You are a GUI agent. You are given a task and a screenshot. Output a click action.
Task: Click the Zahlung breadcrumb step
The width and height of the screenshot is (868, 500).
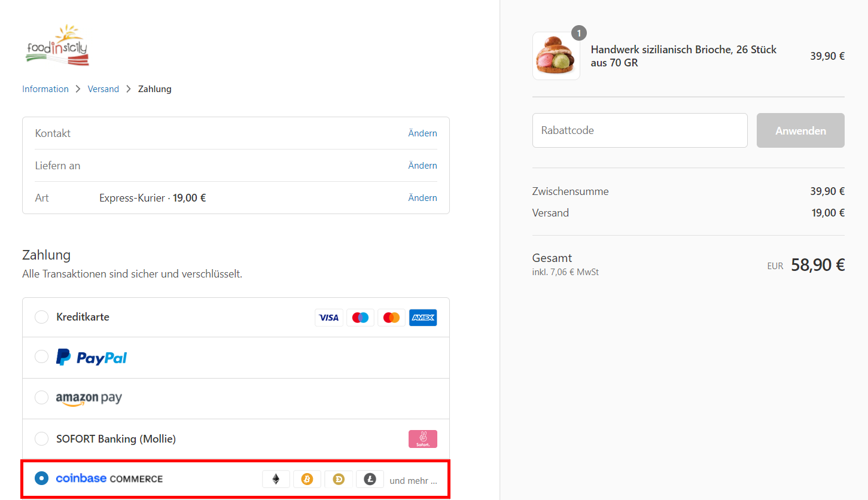(155, 89)
